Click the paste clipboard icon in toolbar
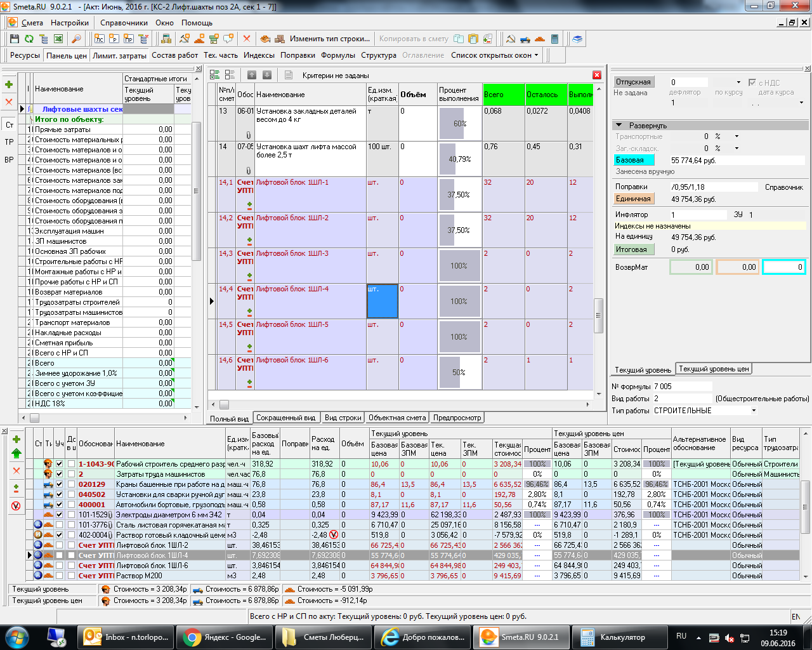Viewport: 812px width, 650px height. tap(473, 39)
